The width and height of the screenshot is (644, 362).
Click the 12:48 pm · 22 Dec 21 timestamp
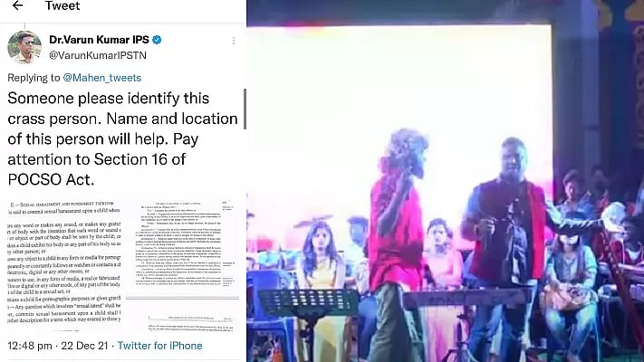58,346
